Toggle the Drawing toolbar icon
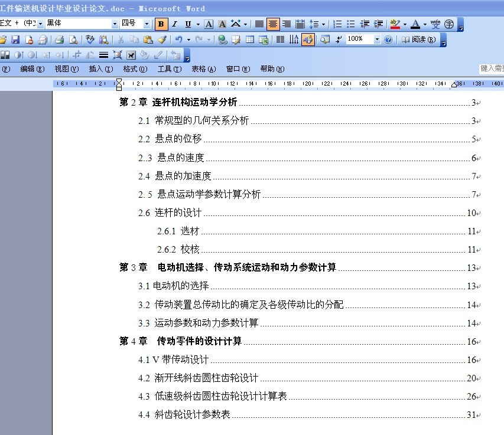The height and width of the screenshot is (435, 504). click(308, 40)
